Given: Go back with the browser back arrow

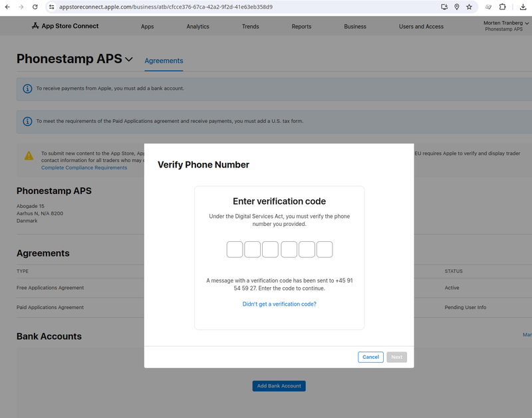Looking at the screenshot, I should click(7, 7).
